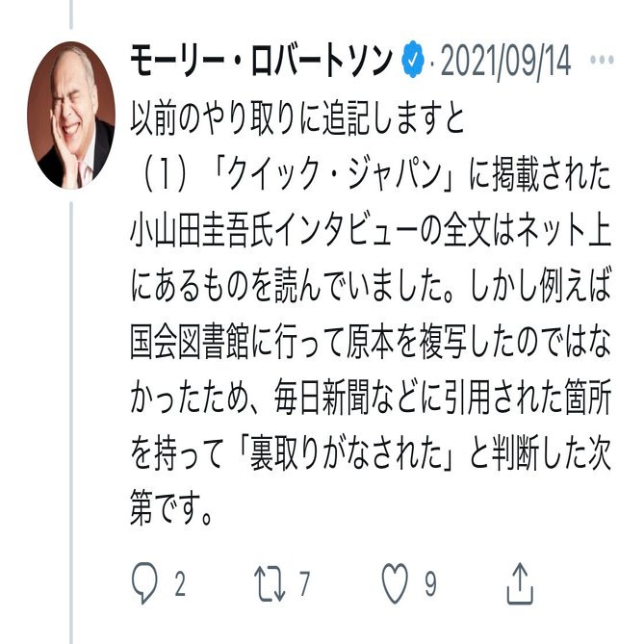Click the final line 第です。
The width and height of the screenshot is (644, 644).
tap(171, 509)
